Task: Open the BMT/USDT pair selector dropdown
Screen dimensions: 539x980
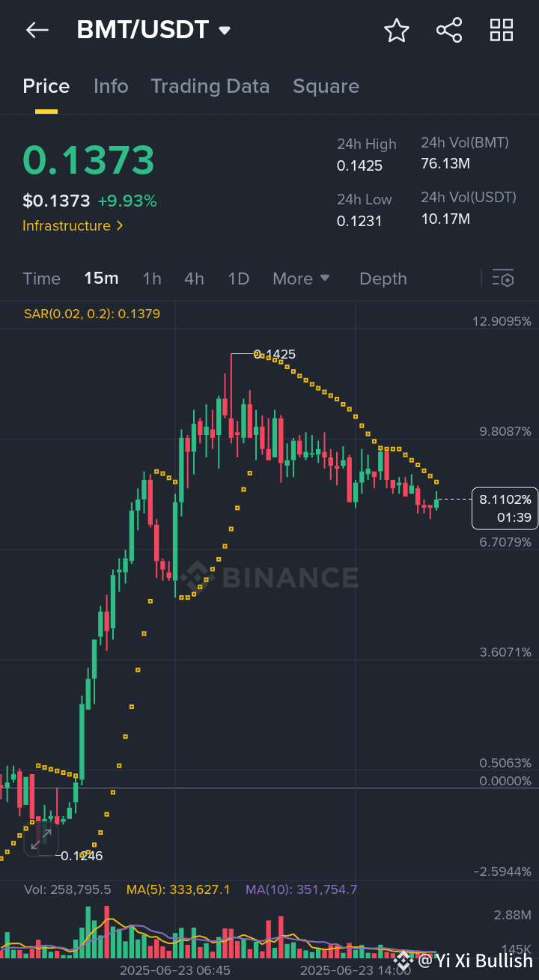Action: coord(223,30)
